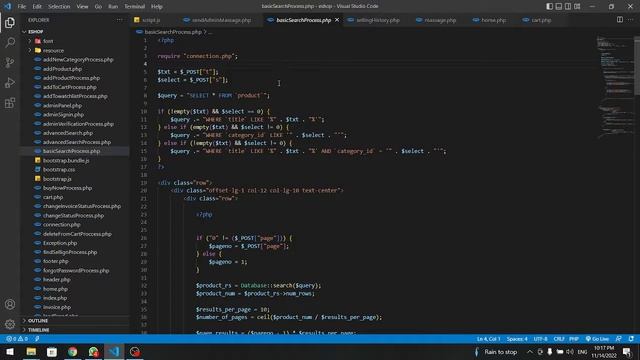640x360 pixels.
Task: Open the Selection menu
Action: (59, 7)
